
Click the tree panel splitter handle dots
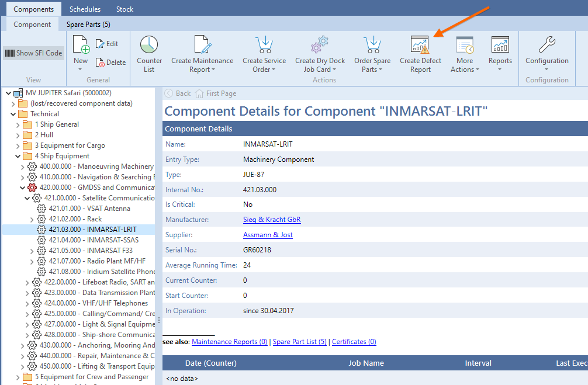159,321
